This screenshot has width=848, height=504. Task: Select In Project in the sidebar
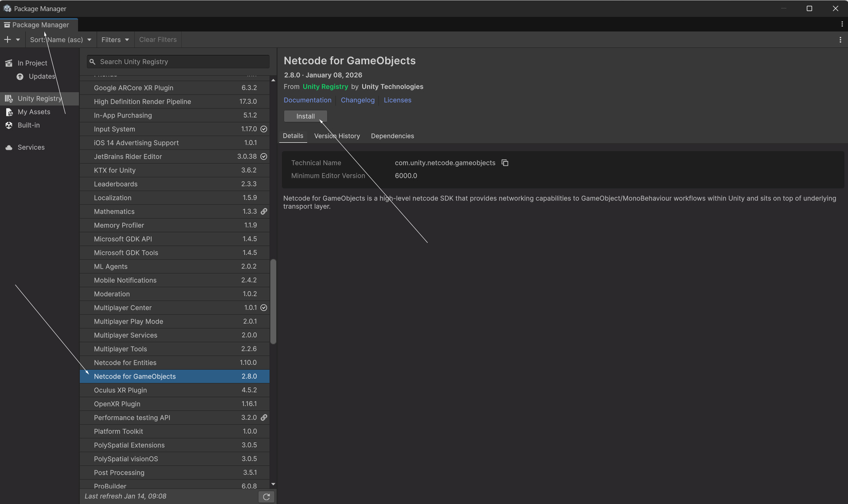pos(32,63)
